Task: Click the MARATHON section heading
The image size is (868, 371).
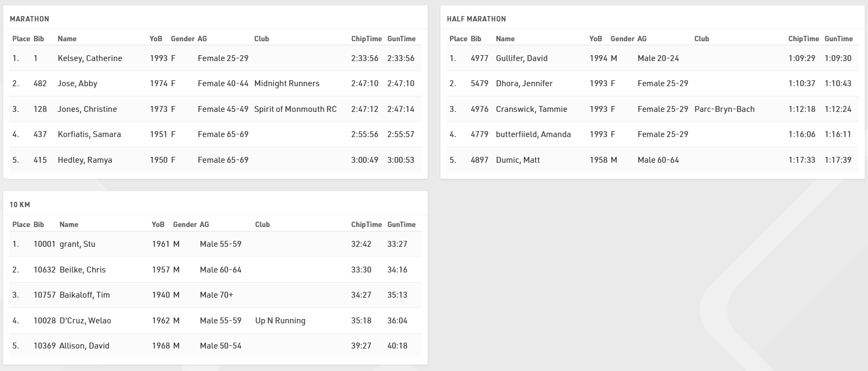Action: [x=29, y=19]
